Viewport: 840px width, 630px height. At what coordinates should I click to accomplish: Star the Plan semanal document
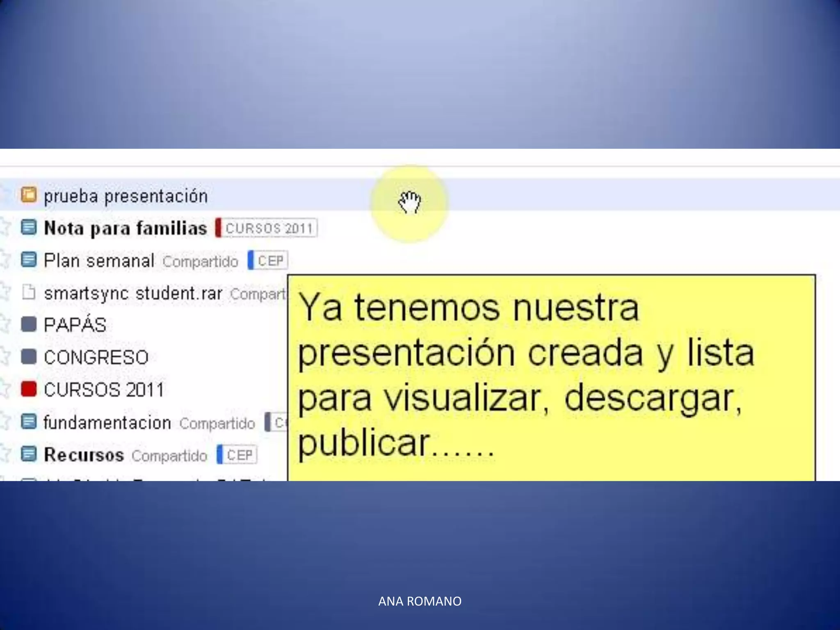(5, 260)
